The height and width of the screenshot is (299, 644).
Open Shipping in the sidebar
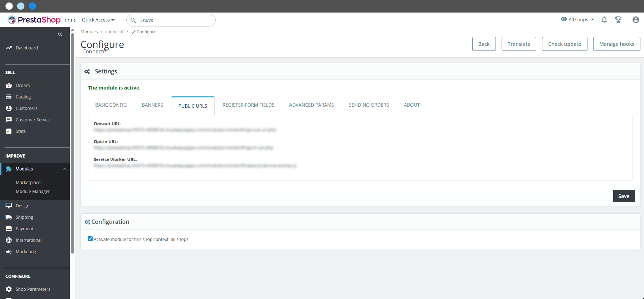[24, 217]
